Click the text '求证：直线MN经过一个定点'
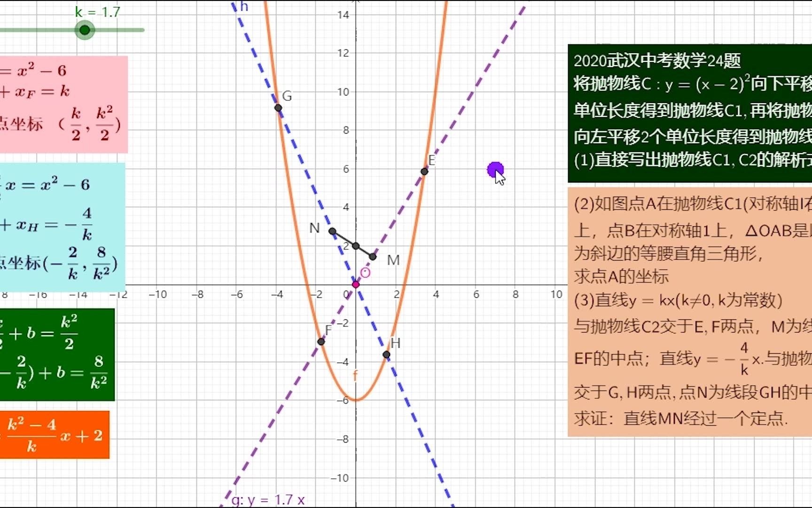The height and width of the screenshot is (508, 812). [680, 418]
